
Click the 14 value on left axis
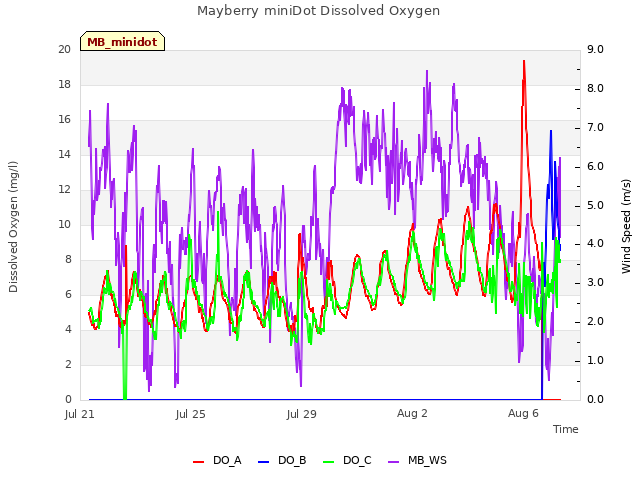click(64, 154)
